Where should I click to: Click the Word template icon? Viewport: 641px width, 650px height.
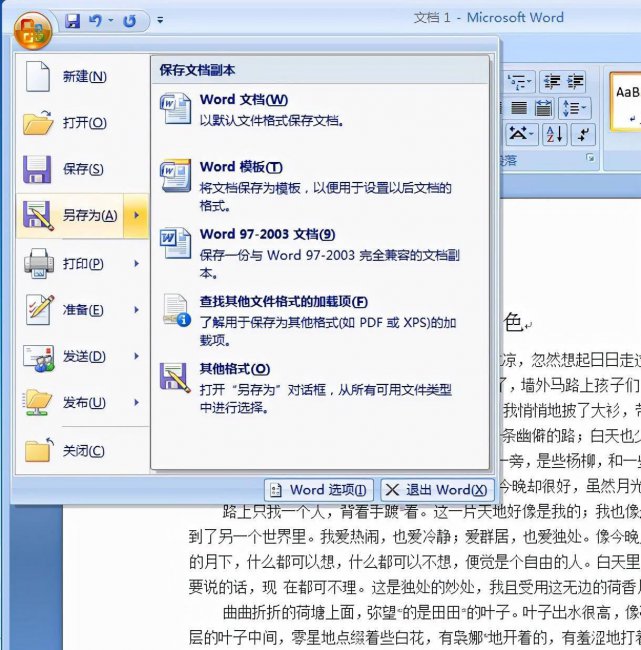(176, 176)
